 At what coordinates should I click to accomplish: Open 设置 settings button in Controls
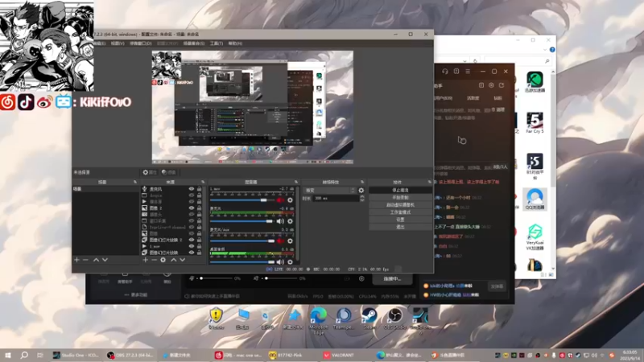click(x=400, y=220)
